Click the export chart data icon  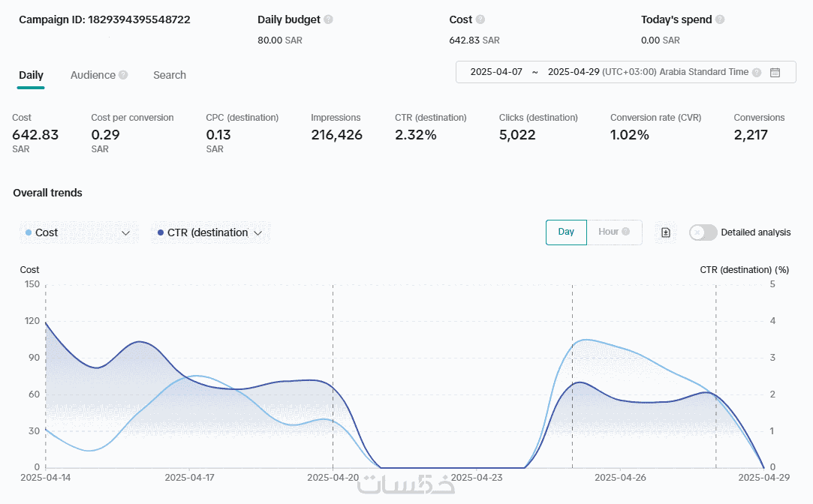click(x=665, y=232)
